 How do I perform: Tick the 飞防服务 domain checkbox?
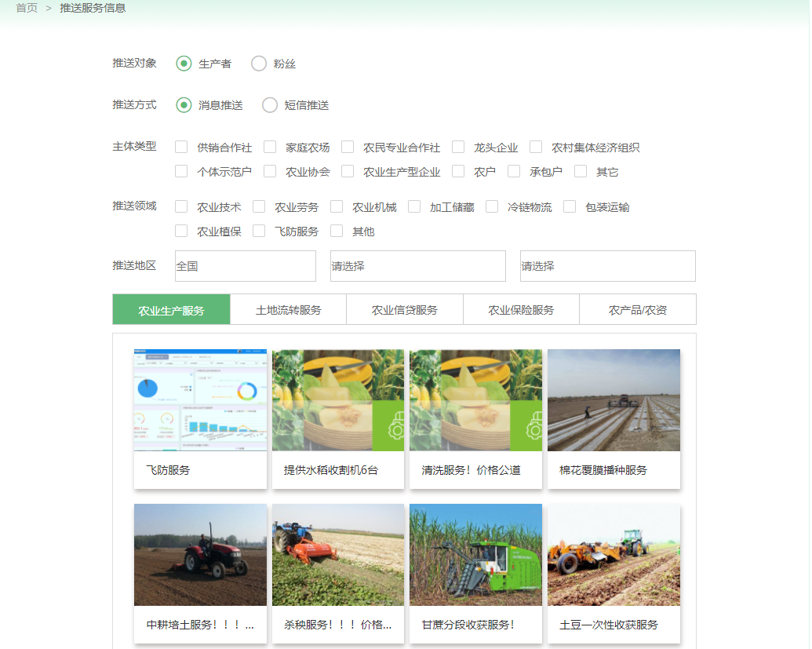[259, 232]
